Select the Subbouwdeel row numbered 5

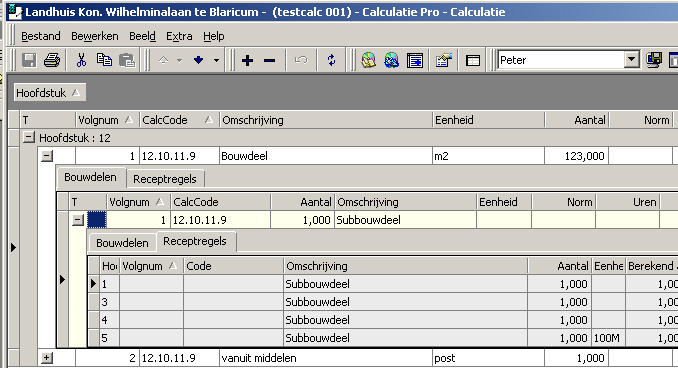[x=383, y=338]
